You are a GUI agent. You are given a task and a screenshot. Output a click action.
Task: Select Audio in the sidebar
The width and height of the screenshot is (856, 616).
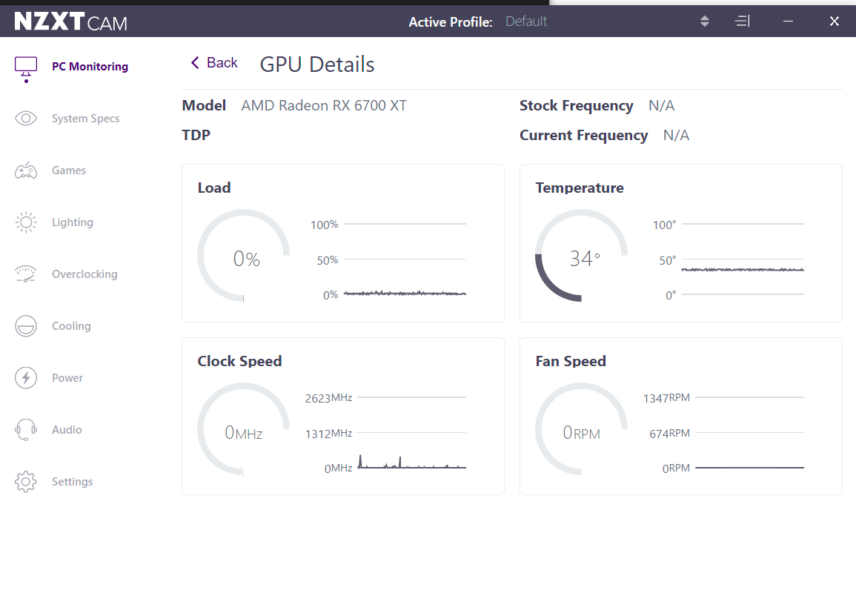[x=67, y=430]
